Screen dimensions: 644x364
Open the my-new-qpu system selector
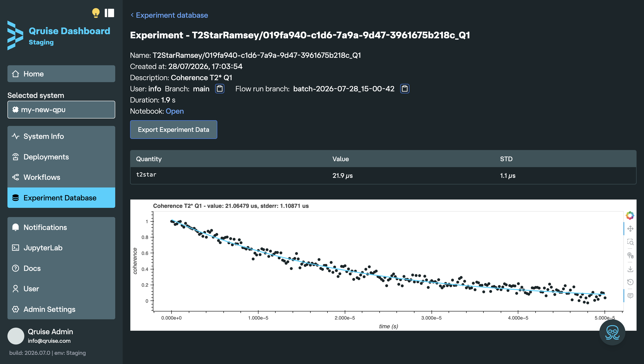click(x=61, y=110)
